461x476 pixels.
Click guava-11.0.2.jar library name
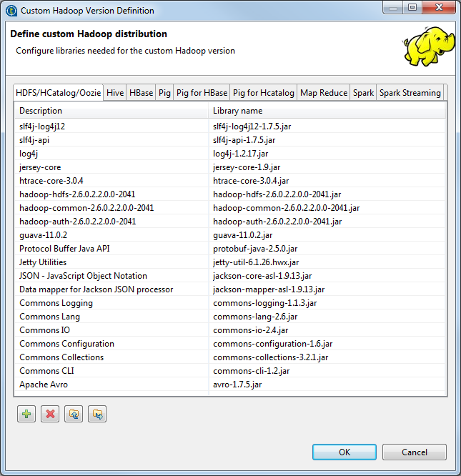[243, 235]
